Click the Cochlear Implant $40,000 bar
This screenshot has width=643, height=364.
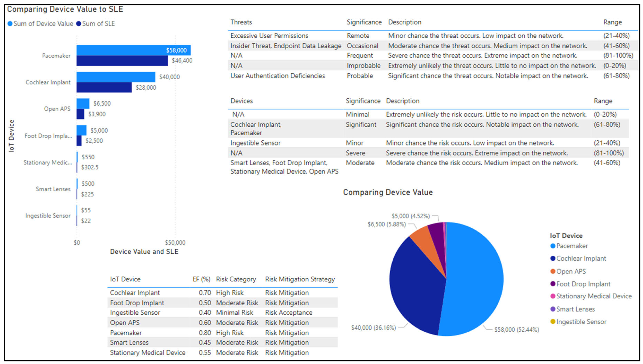coord(116,77)
